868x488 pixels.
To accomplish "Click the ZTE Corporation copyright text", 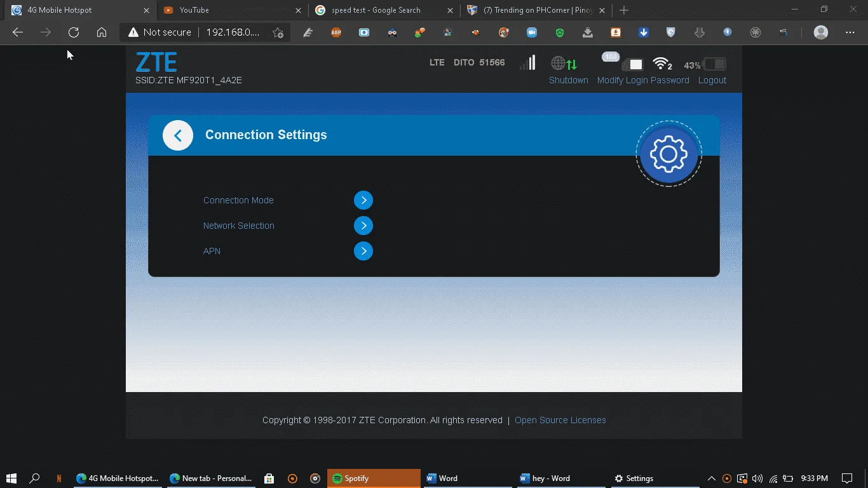I will coord(383,420).
